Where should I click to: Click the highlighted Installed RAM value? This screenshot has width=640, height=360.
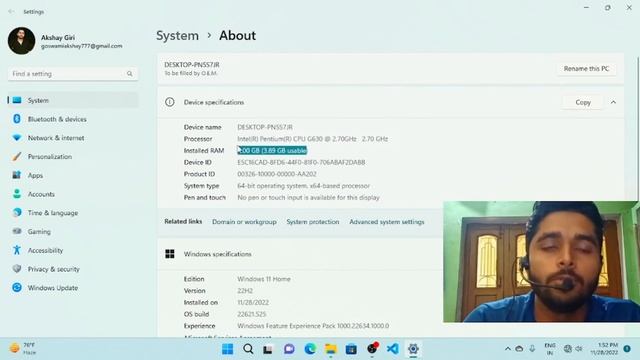click(x=272, y=151)
